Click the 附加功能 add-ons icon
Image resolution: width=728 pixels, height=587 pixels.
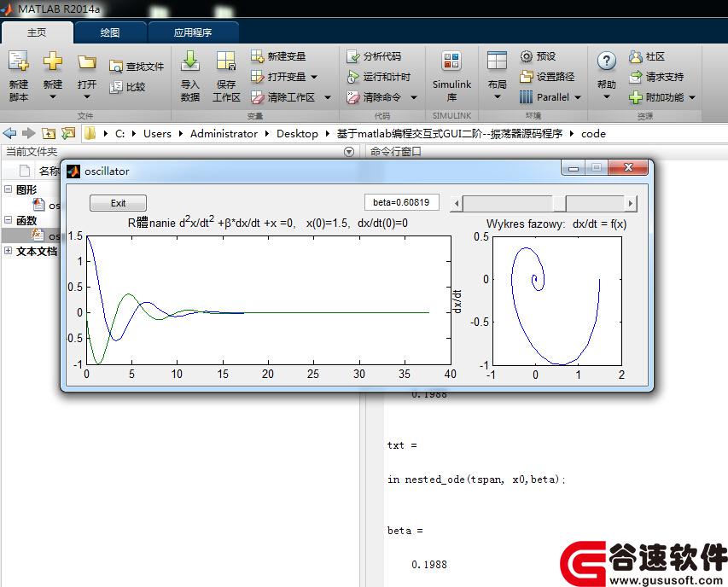(x=635, y=97)
